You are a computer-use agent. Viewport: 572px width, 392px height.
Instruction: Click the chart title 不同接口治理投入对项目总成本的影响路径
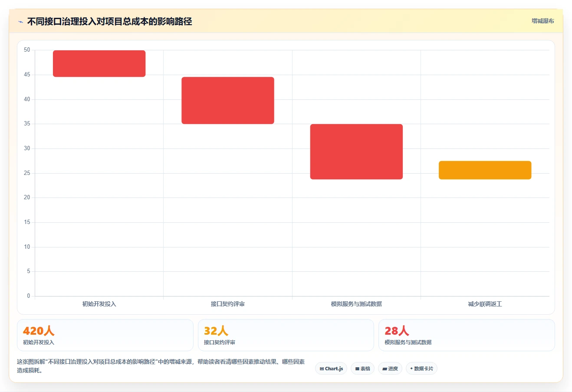(109, 21)
